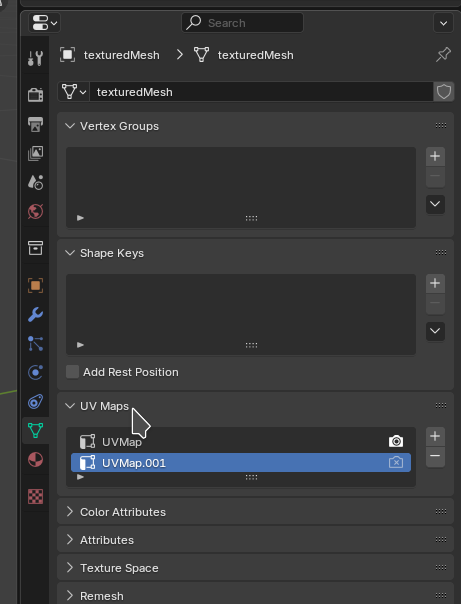The width and height of the screenshot is (461, 604).
Task: Open the Modifiers wrench tab
Action: pos(35,314)
